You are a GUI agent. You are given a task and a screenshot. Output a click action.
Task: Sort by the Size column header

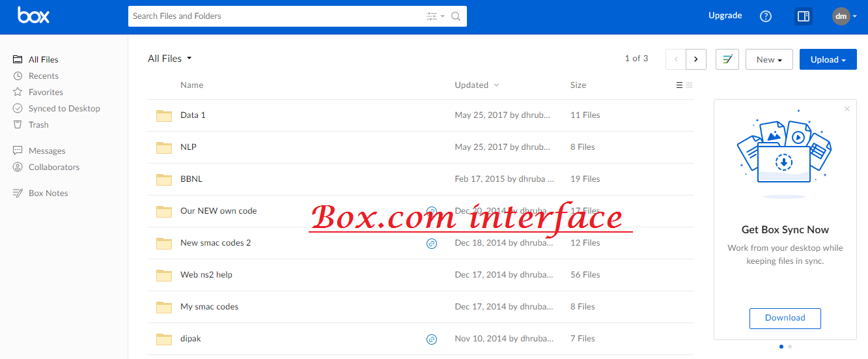click(578, 85)
